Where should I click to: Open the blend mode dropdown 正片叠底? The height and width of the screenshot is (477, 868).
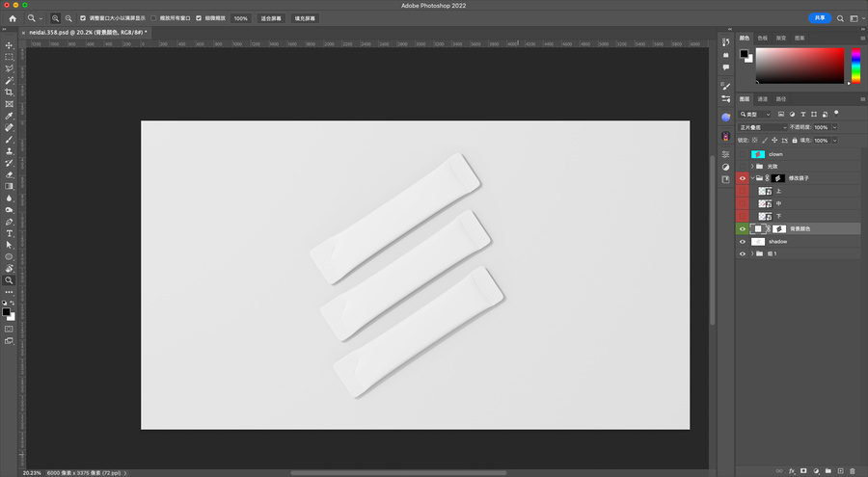tap(763, 127)
